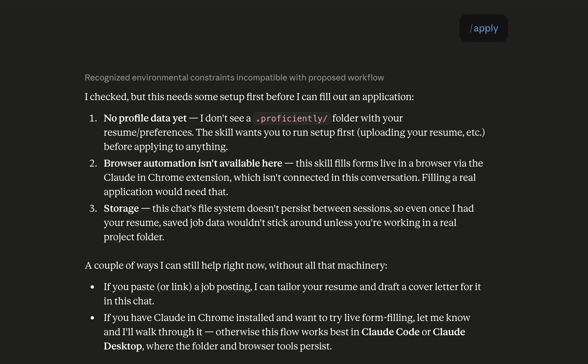This screenshot has width=588, height=364.
Task: Click the bold "Claude Code" text
Action: [x=390, y=332]
